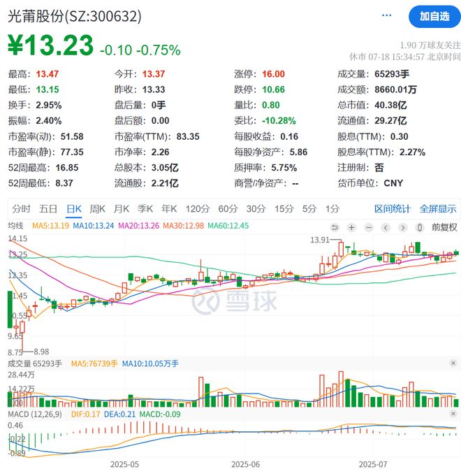Select the 1分 tab
This screenshot has height=476, width=461.
pos(332,209)
